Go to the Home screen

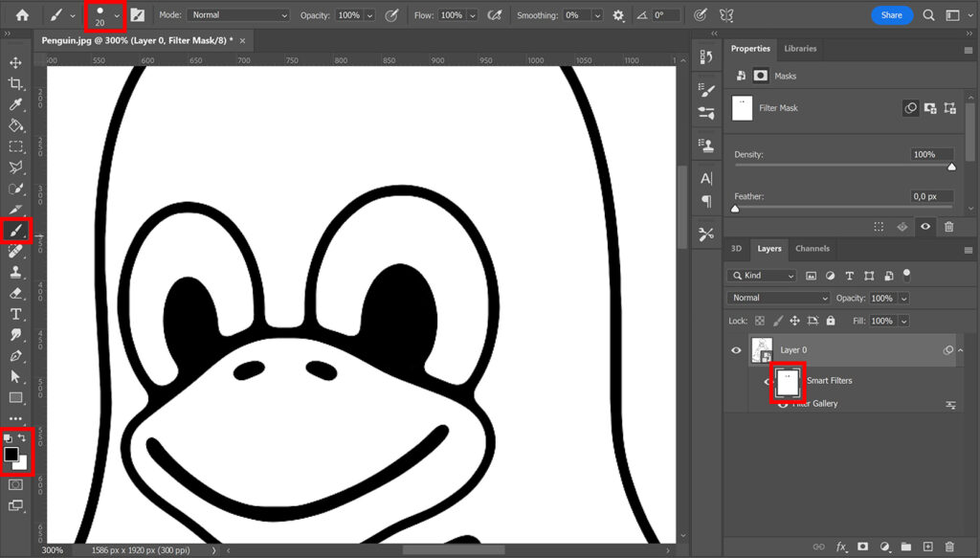(x=22, y=15)
